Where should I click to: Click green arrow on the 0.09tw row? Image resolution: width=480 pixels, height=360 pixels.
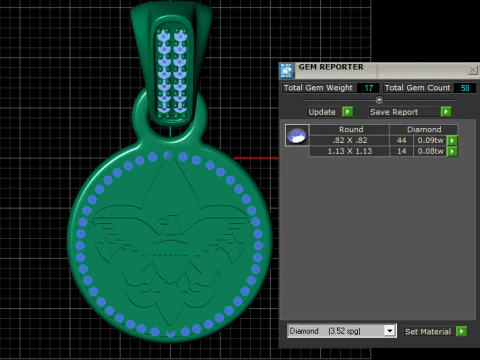tap(452, 141)
